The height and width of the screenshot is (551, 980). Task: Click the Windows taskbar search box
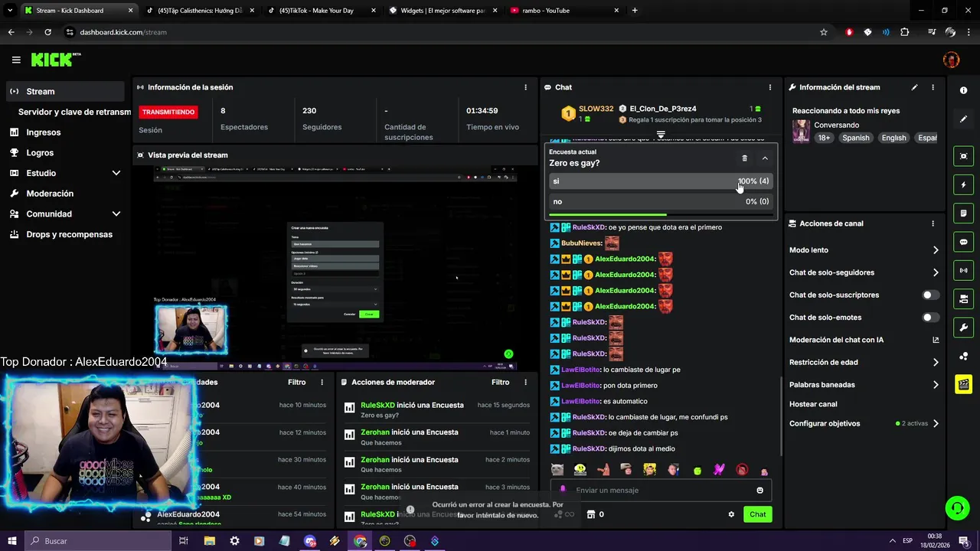(x=100, y=541)
